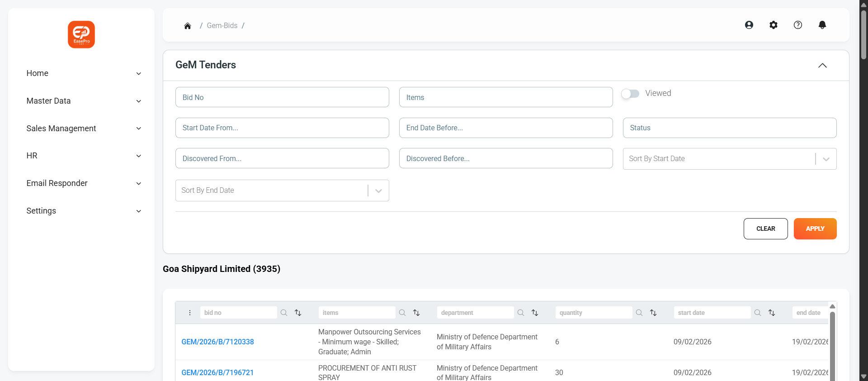Sort the items column
Screen dimensions: 868x381
point(416,313)
